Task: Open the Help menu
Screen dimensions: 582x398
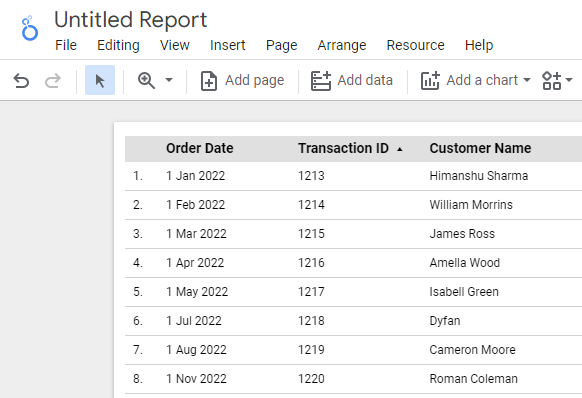Action: [479, 45]
